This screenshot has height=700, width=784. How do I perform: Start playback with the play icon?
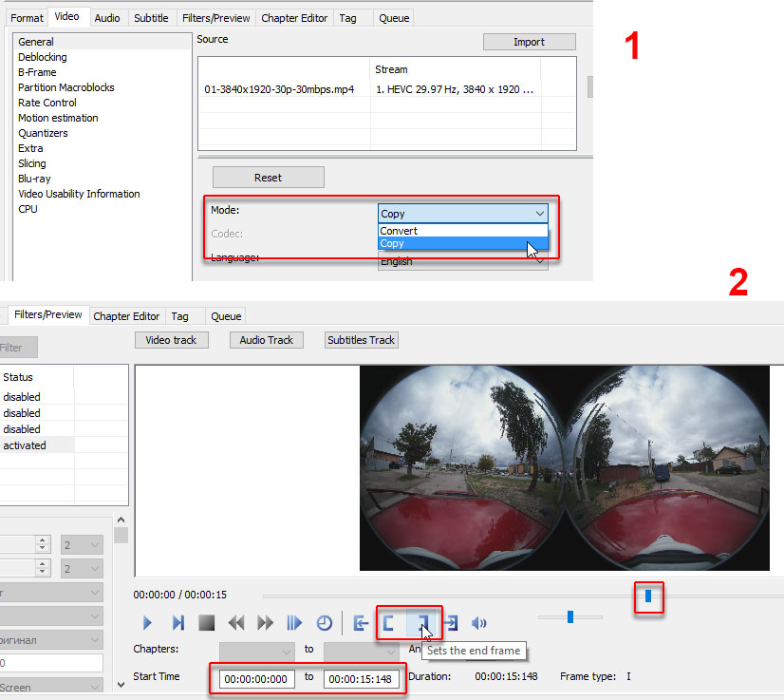(x=147, y=623)
